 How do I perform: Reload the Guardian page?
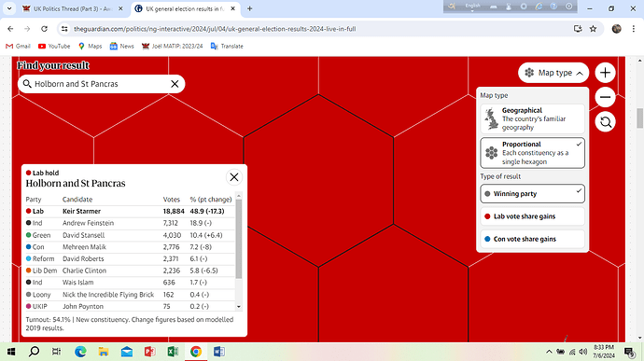[x=45, y=29]
